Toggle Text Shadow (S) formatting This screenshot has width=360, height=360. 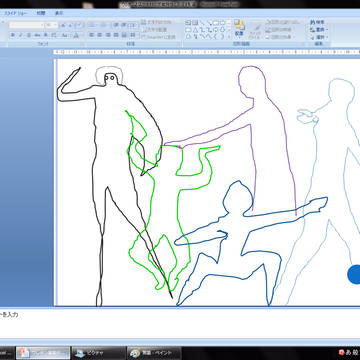[46, 35]
